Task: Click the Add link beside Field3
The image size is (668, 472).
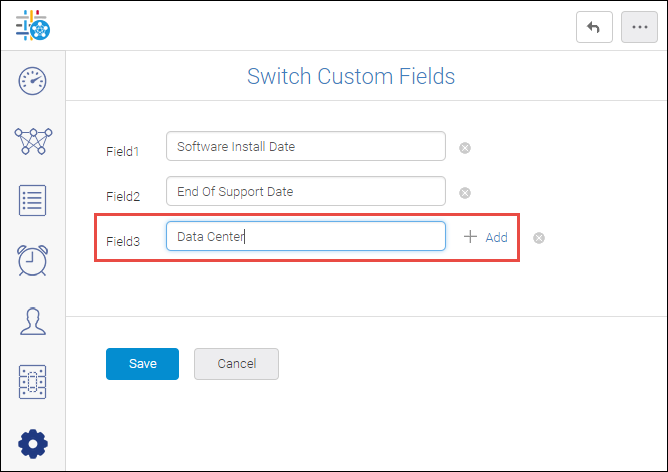Action: (496, 237)
